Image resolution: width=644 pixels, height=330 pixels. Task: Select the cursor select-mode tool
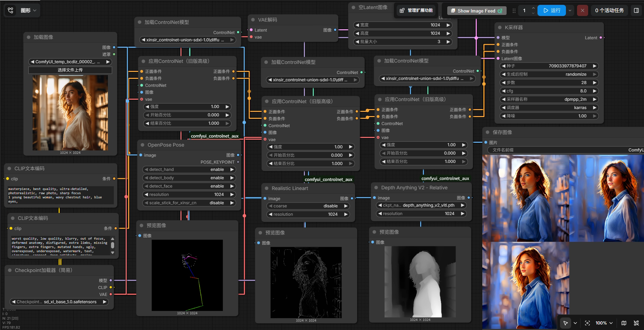pos(566,323)
